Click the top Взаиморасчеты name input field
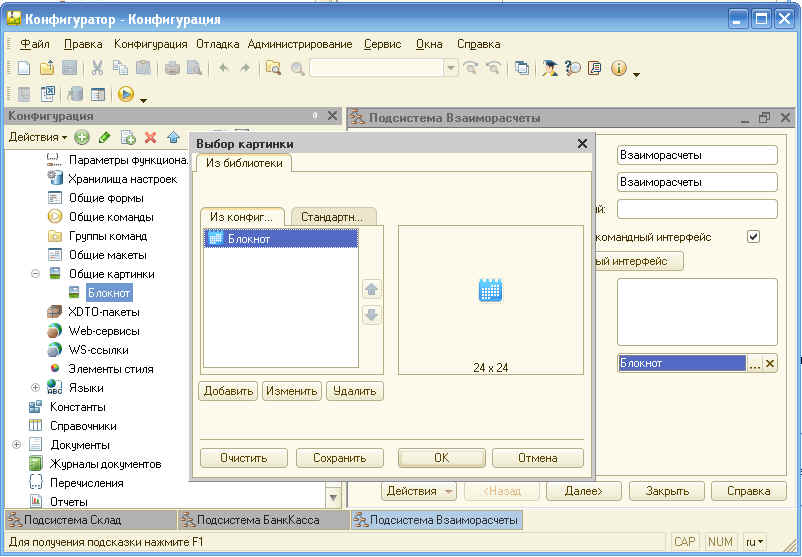This screenshot has height=557, width=802. tap(697, 155)
